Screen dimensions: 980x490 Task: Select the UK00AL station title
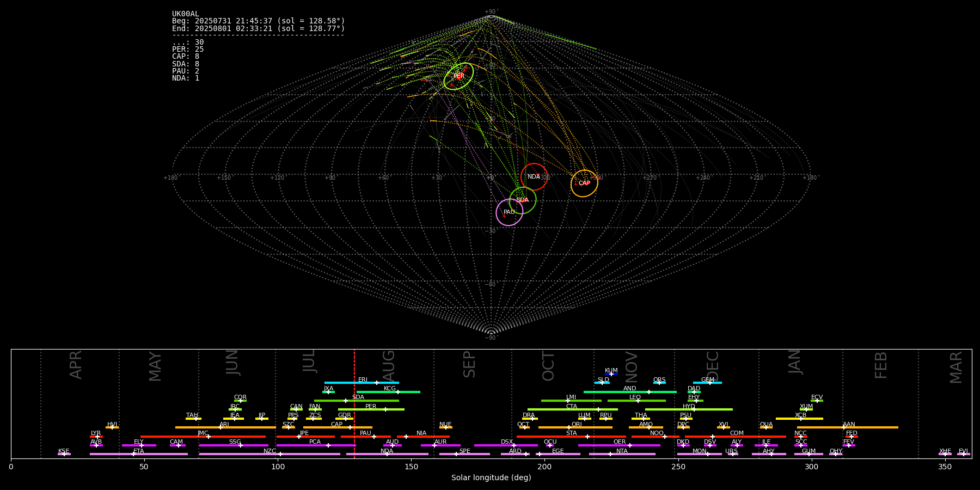[186, 14]
